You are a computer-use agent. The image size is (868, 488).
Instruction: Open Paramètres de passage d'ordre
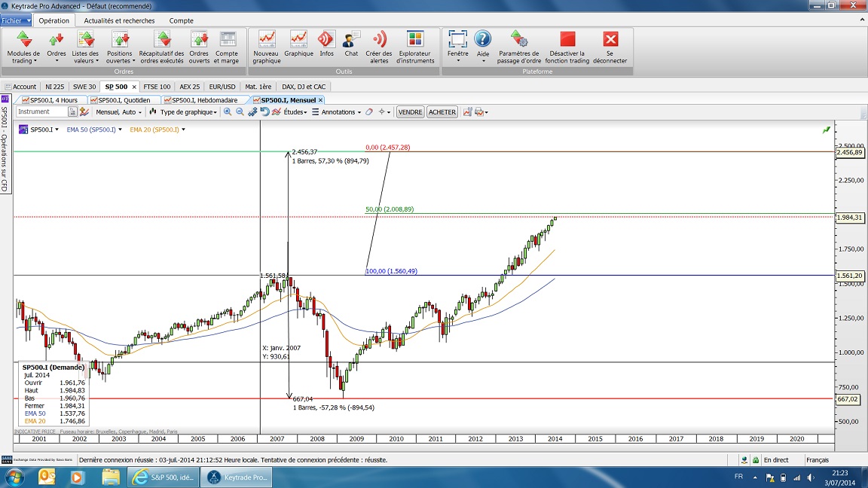(x=518, y=47)
